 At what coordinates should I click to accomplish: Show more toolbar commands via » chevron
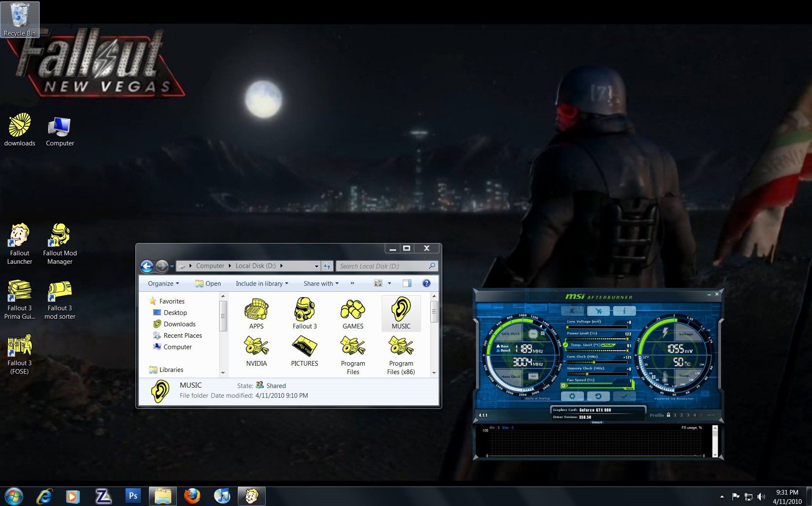[x=352, y=283]
